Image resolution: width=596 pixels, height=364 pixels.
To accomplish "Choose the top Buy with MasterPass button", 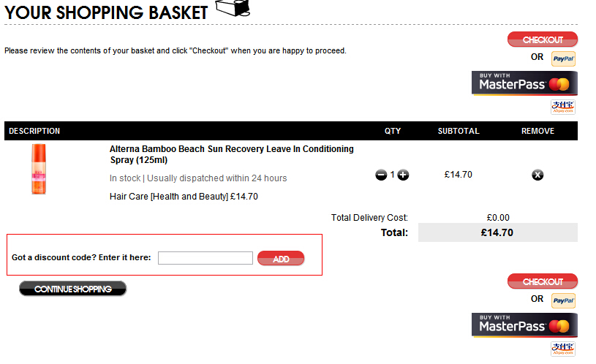I will 524,83.
